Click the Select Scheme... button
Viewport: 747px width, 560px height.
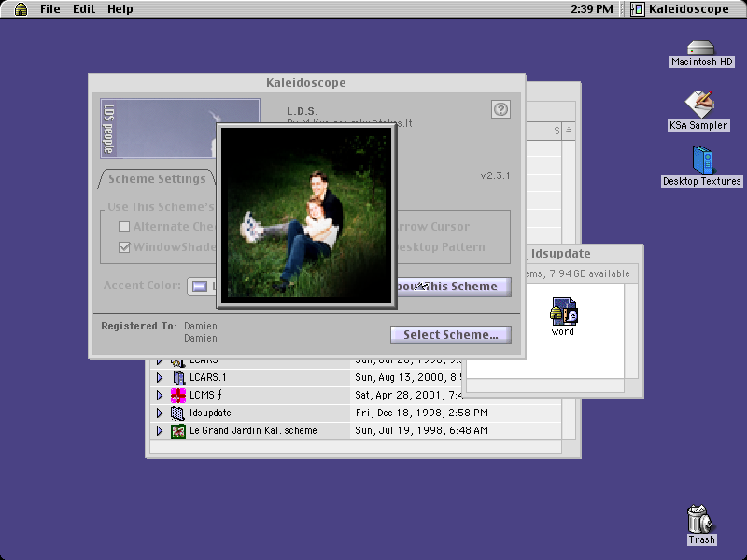(x=451, y=335)
